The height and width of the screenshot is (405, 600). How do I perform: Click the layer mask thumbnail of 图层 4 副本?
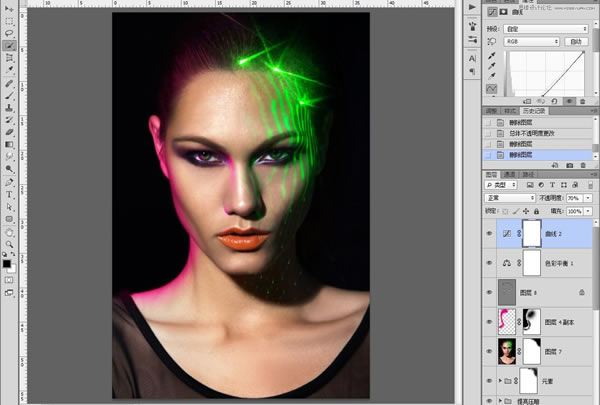531,321
